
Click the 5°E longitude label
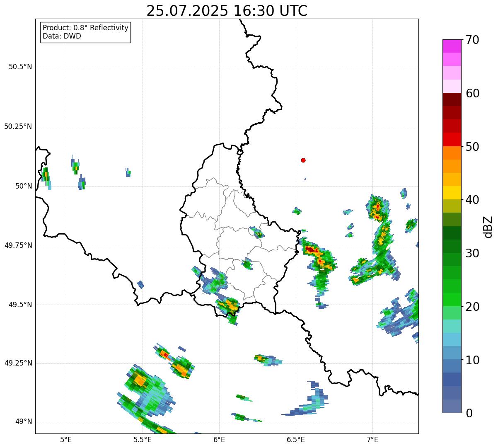coord(66,439)
